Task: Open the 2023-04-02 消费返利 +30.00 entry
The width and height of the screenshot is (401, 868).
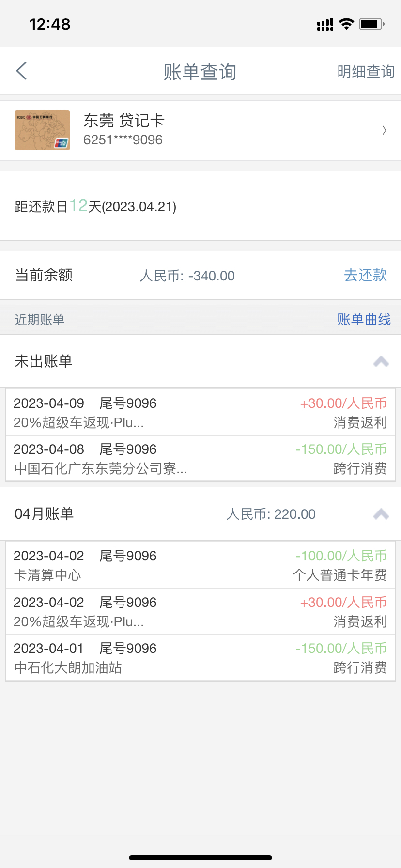Action: click(200, 612)
